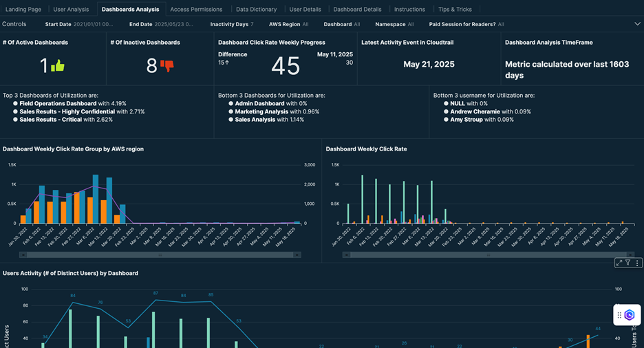The width and height of the screenshot is (644, 348).
Task: Open the Inactivity Days control
Action: click(232, 24)
